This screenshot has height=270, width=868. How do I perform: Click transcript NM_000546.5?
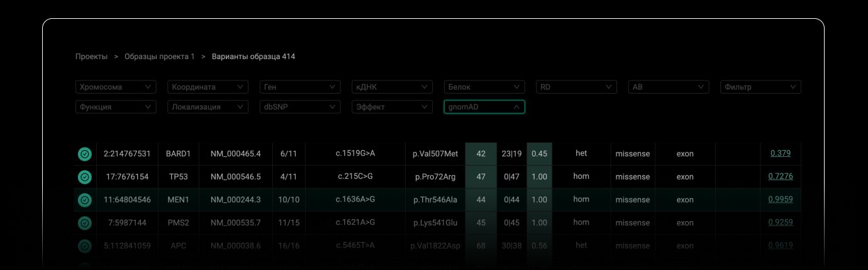tap(235, 177)
